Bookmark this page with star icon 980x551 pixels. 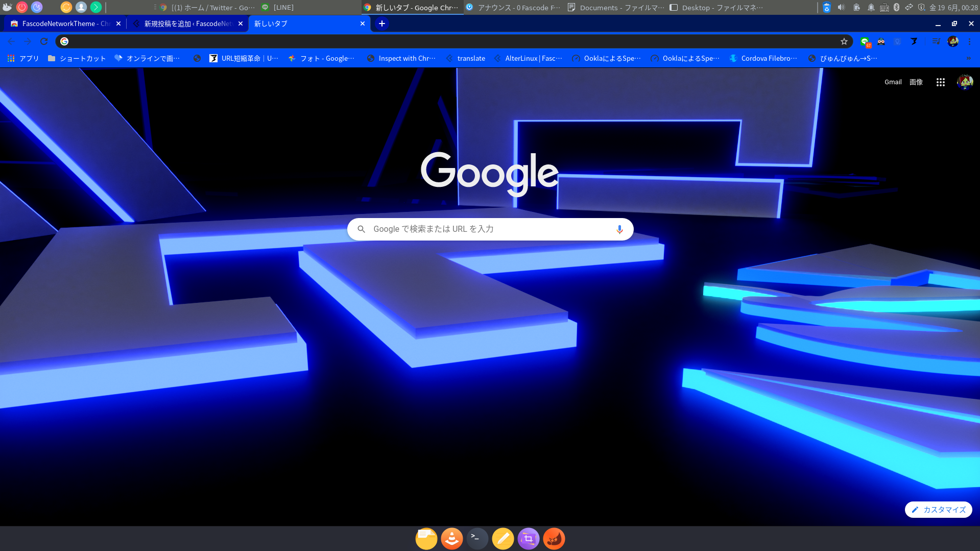[844, 41]
